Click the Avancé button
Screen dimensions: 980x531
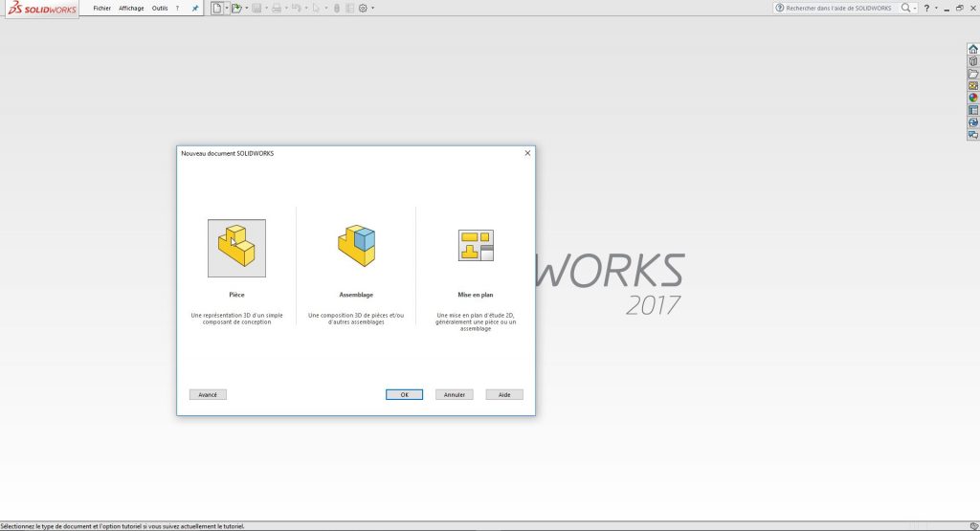pyautogui.click(x=208, y=394)
